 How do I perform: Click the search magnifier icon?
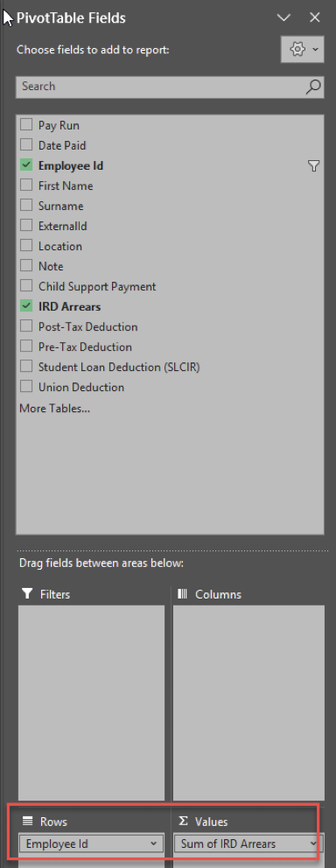313,87
